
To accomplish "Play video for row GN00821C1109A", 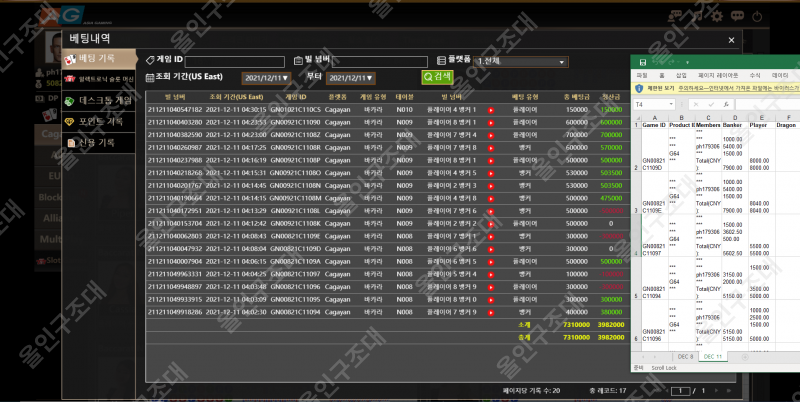I will point(491,262).
